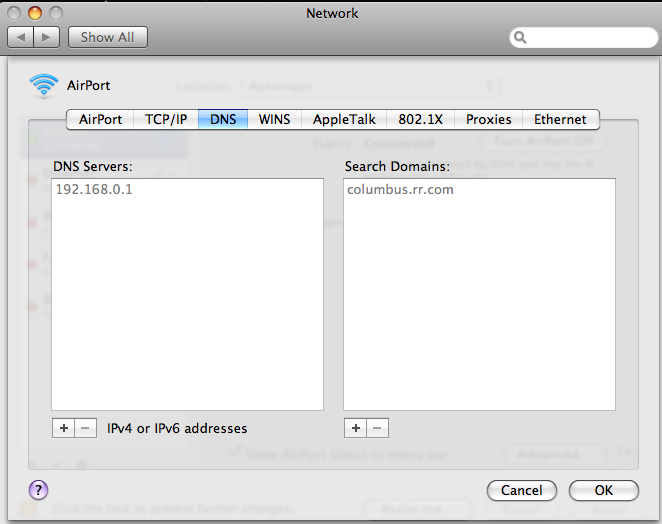This screenshot has height=524, width=662.
Task: Go back with the left arrow button
Action: pyautogui.click(x=20, y=37)
